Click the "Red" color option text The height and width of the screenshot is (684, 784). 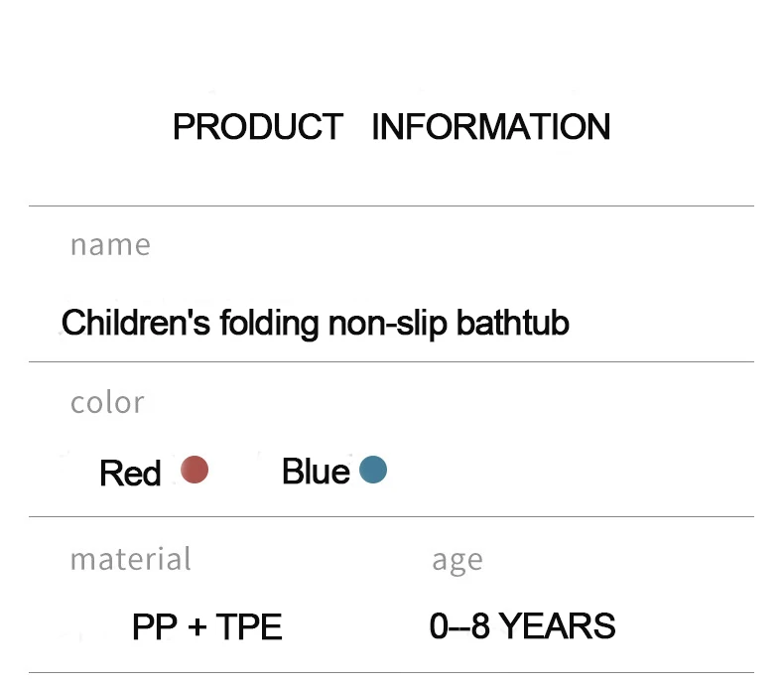130,474
